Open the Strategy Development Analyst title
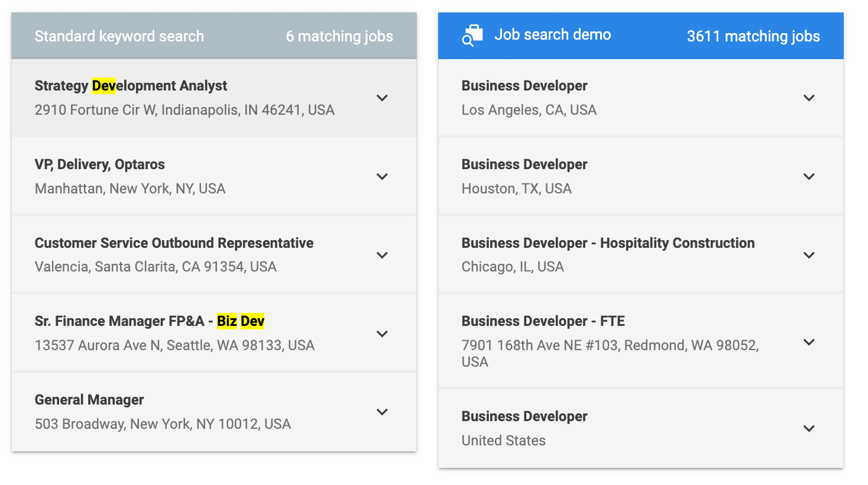The image size is (868, 485). [x=131, y=86]
